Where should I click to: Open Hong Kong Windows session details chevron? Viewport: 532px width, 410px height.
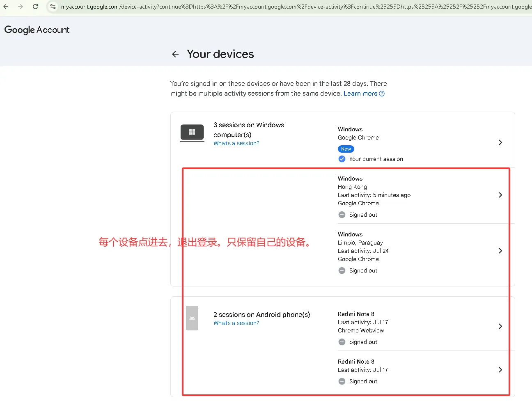[x=500, y=195]
